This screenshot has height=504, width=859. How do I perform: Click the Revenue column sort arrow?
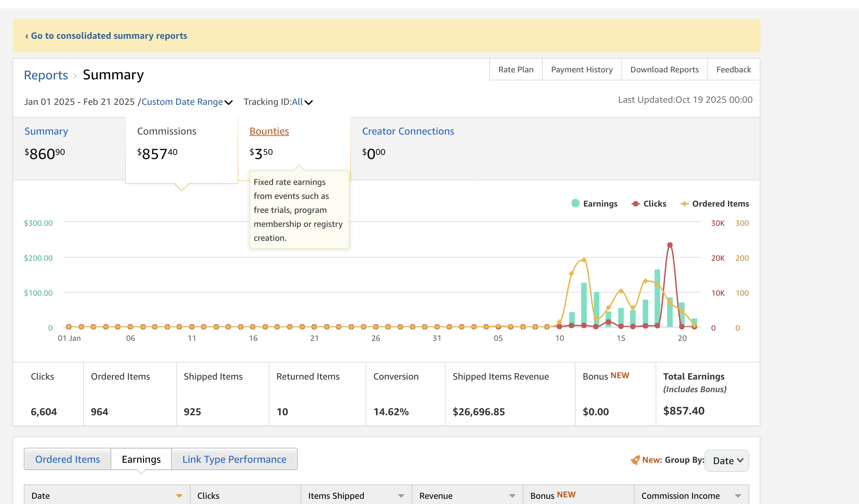512,496
